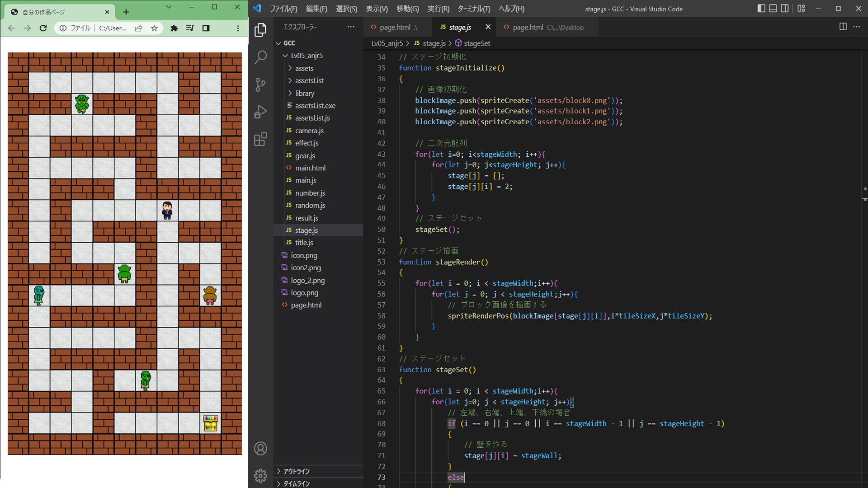The height and width of the screenshot is (488, 868).
Task: Open the Source Control view
Action: (260, 84)
